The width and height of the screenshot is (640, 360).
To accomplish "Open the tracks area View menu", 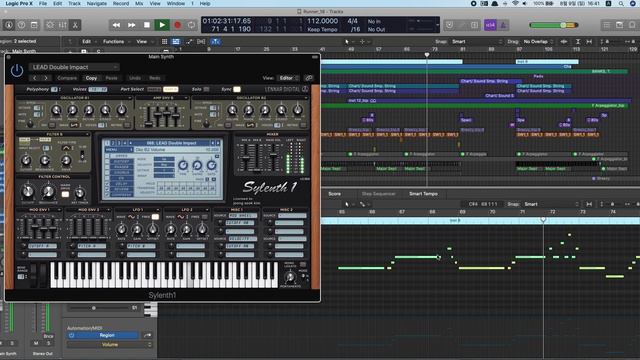I will click(144, 41).
